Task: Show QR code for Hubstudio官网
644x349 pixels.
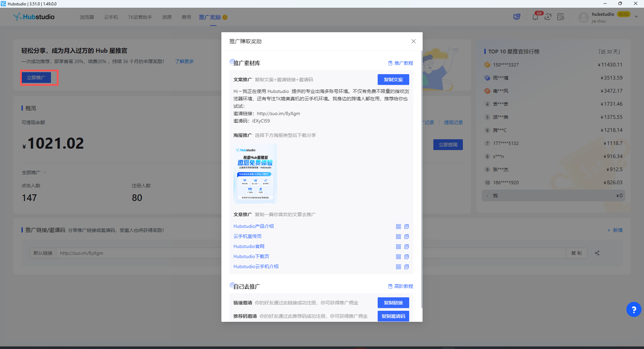Action: 398,247
